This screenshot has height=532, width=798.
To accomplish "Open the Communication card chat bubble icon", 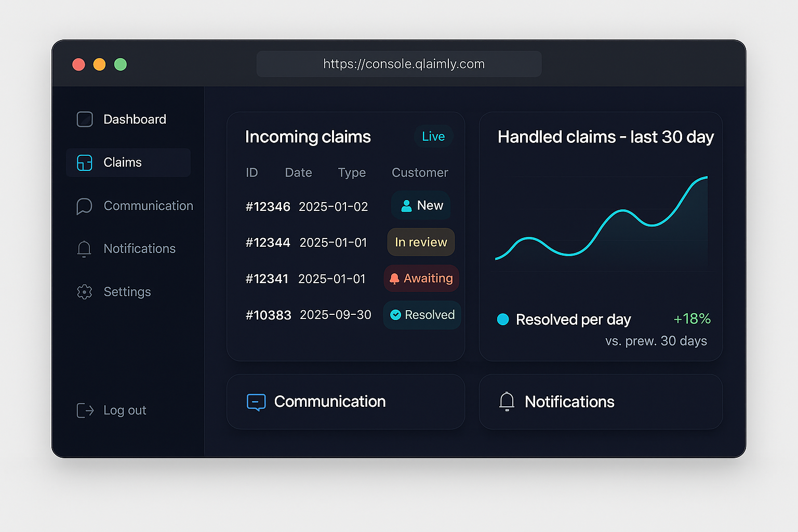I will click(x=256, y=402).
